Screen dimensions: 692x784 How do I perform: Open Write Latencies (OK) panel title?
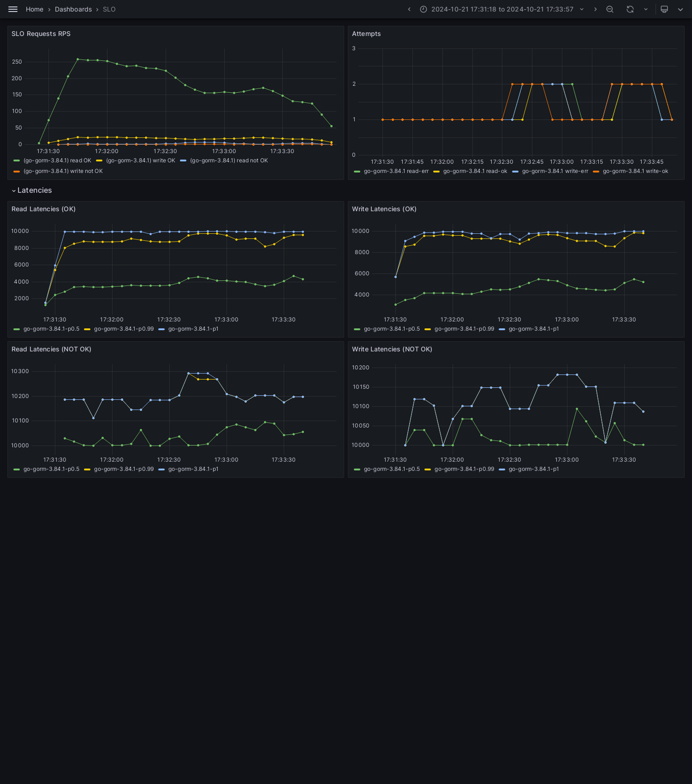coord(384,209)
